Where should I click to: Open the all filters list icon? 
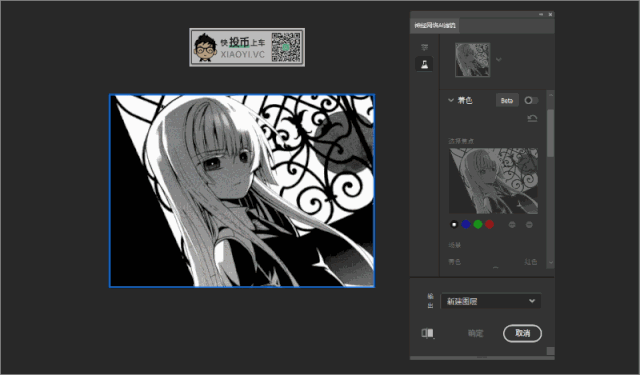424,47
